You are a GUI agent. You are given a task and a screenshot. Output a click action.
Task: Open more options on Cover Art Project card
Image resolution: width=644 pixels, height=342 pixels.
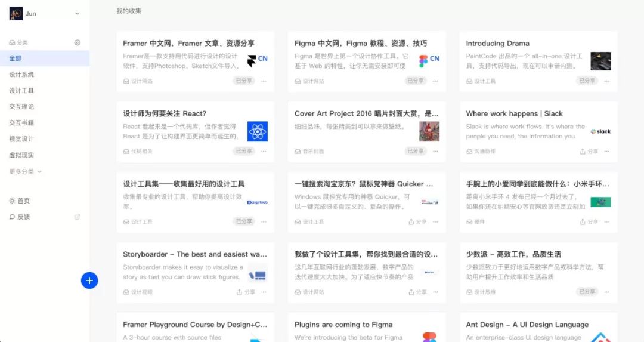(x=435, y=151)
